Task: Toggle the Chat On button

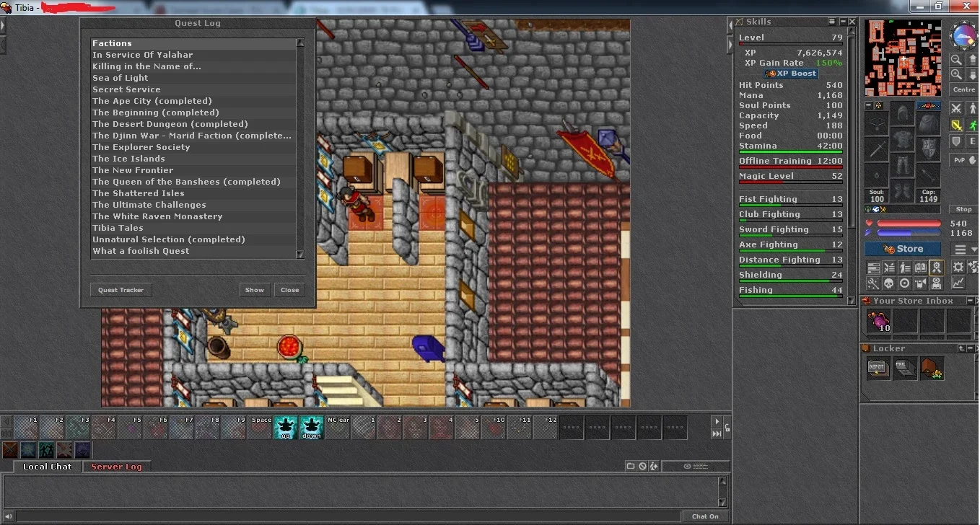Action: tap(705, 516)
